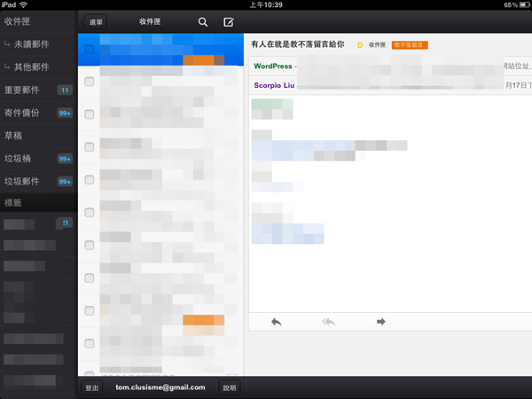Viewport: 532px width, 399px height.
Task: Check the first highlighted email's checkbox
Action: (x=89, y=51)
